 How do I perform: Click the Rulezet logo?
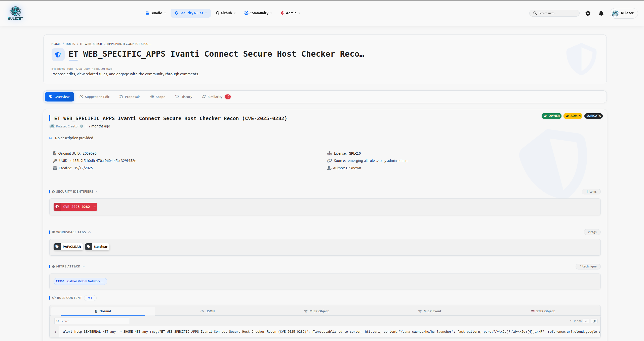point(15,13)
